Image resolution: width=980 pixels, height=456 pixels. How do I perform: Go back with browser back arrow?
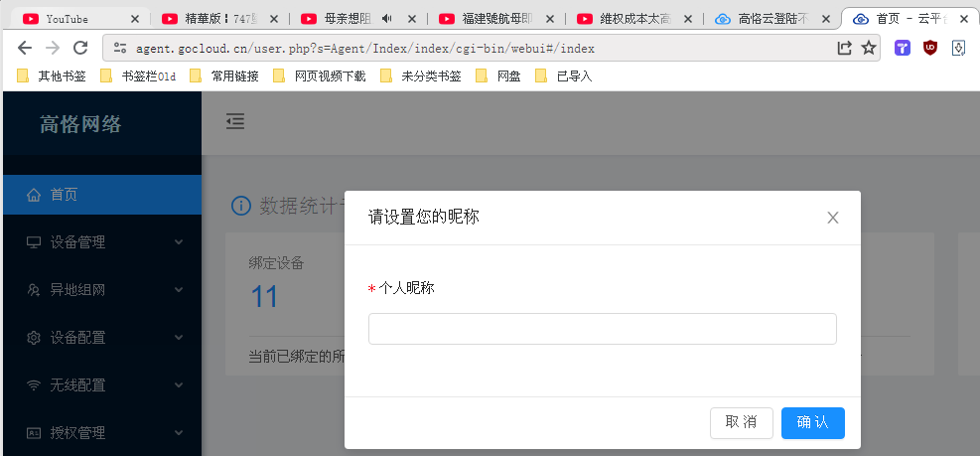click(25, 48)
